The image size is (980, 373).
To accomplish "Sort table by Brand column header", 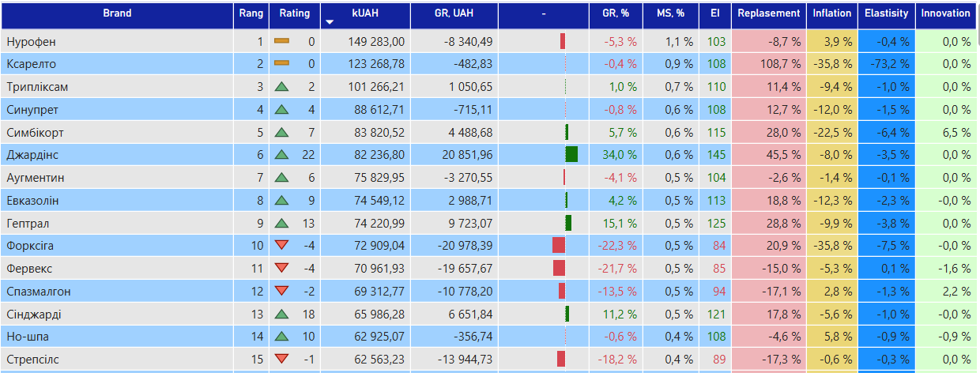I will 117,13.
